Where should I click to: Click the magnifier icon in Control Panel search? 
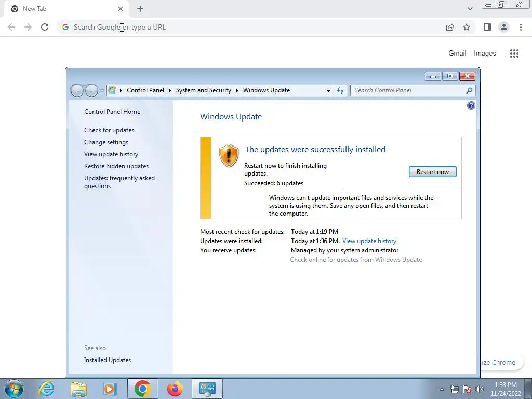(x=469, y=90)
